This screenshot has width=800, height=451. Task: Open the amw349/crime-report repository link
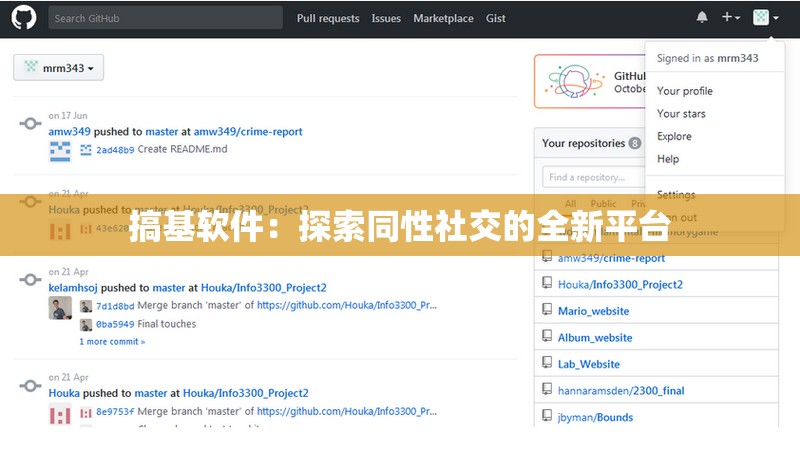(247, 131)
